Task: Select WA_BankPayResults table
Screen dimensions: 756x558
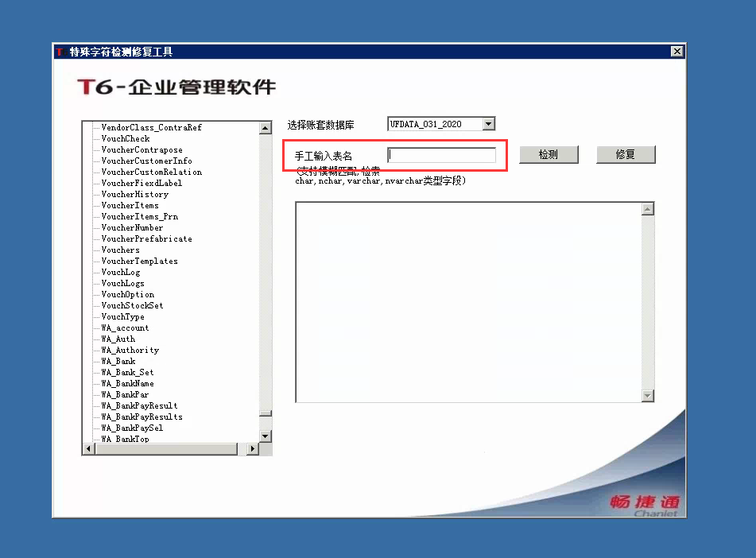Action: [142, 417]
